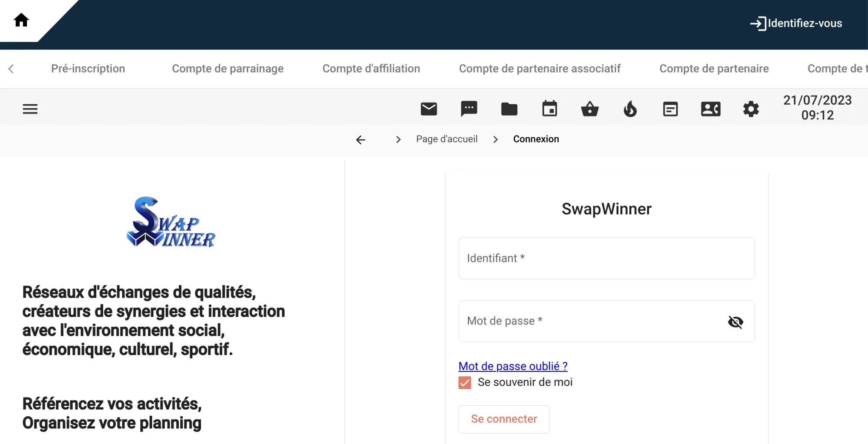Viewport: 868px width, 444px height.
Task: Click the Identifiant input field
Action: pos(606,258)
